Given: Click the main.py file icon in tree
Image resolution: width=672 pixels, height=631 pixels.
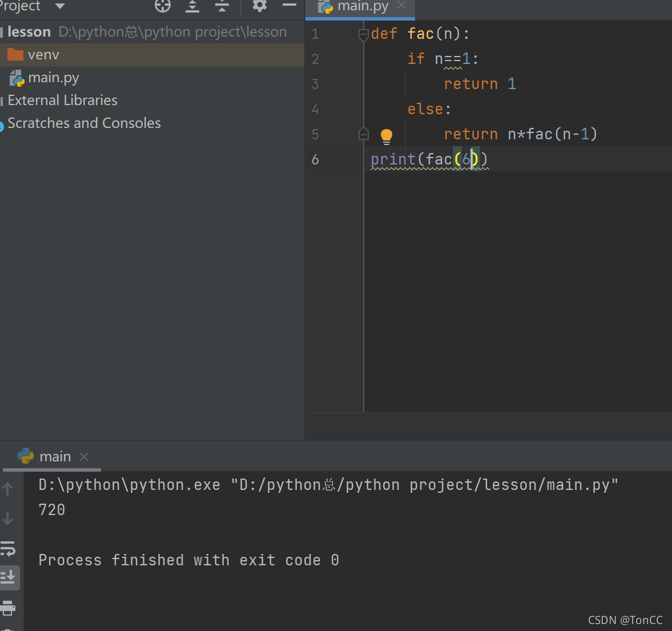Looking at the screenshot, I should click(17, 78).
